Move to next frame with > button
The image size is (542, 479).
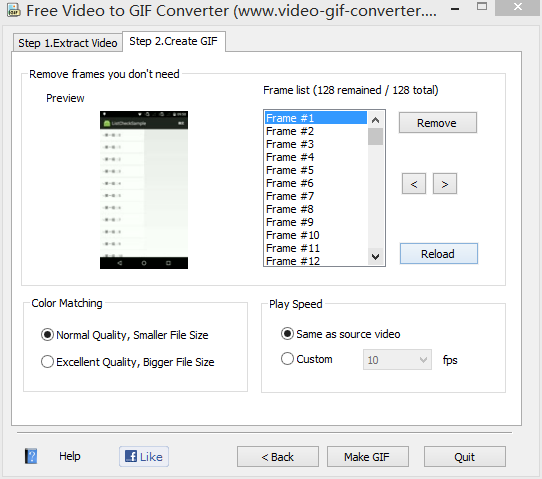[x=445, y=184]
